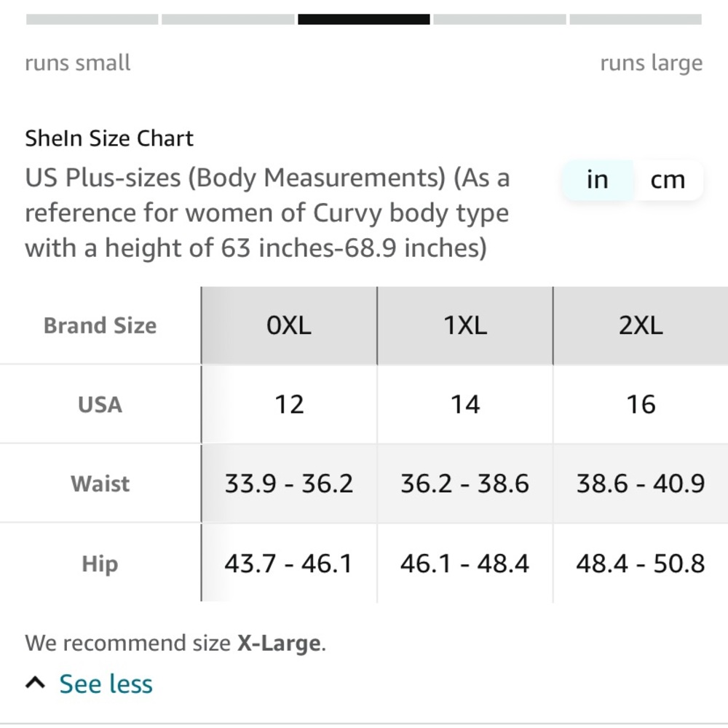Screen dimensions: 728x728
Task: Collapse the section using the chevron arrow
Action: point(33,682)
